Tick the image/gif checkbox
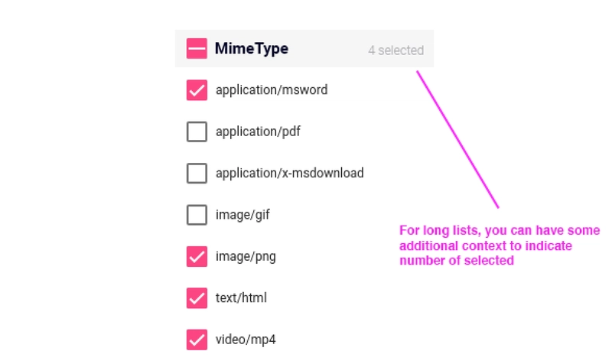The image size is (612, 364). point(197,215)
